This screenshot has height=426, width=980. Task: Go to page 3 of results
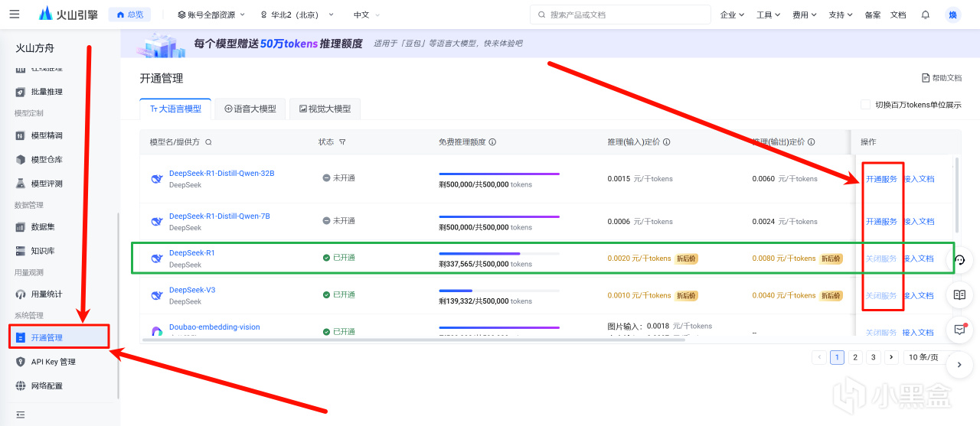coord(874,357)
